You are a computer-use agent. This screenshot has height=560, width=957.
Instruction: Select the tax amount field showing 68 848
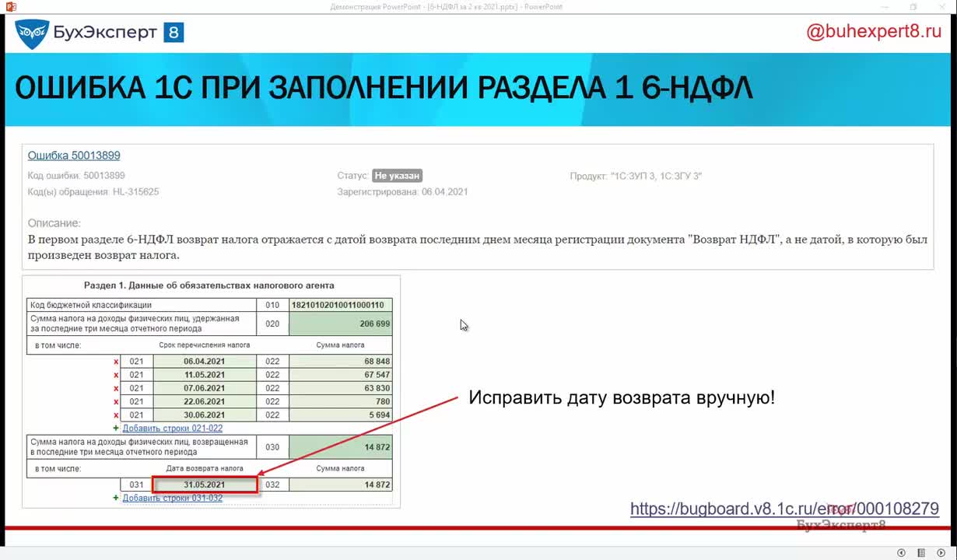[340, 362]
